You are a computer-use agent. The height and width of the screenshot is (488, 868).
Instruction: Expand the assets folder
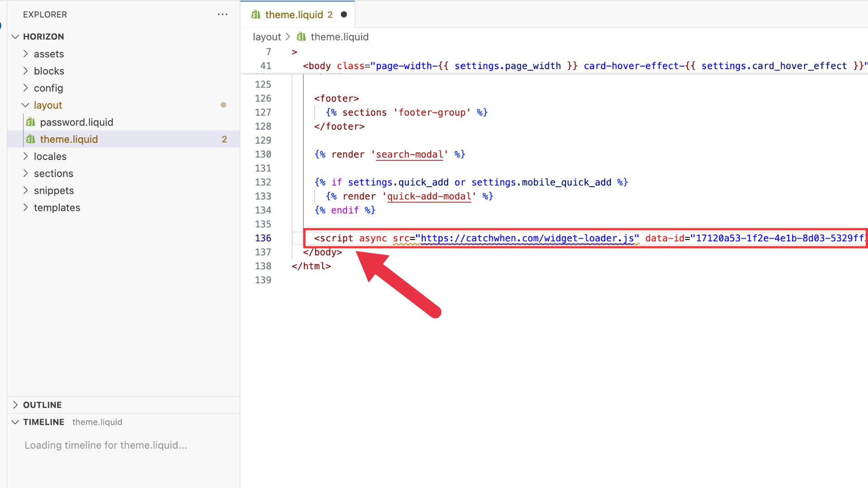coord(26,54)
